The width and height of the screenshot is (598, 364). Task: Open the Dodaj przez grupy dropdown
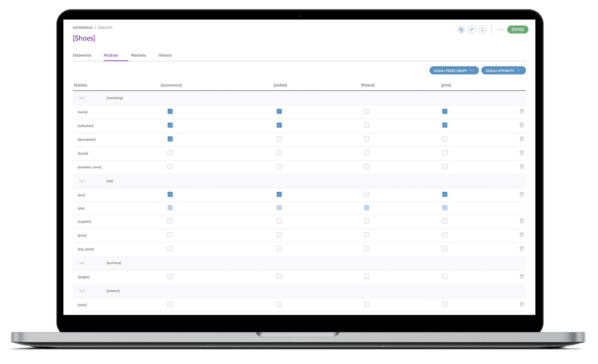(454, 71)
